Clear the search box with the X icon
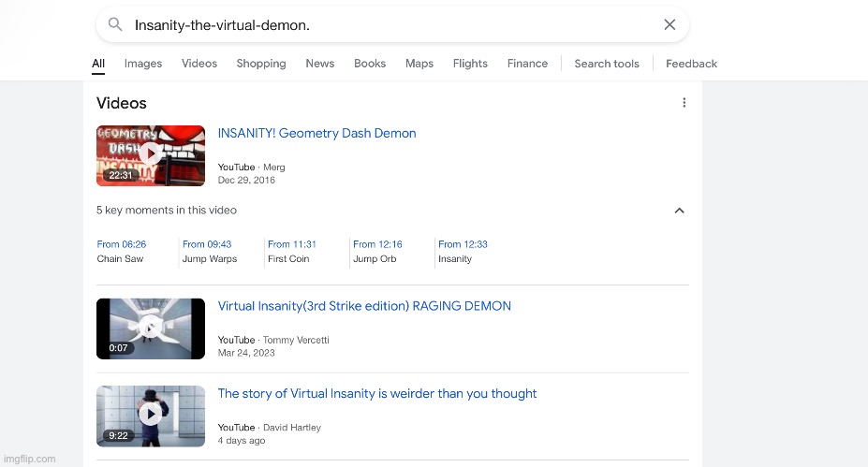The height and width of the screenshot is (467, 868). click(x=669, y=24)
